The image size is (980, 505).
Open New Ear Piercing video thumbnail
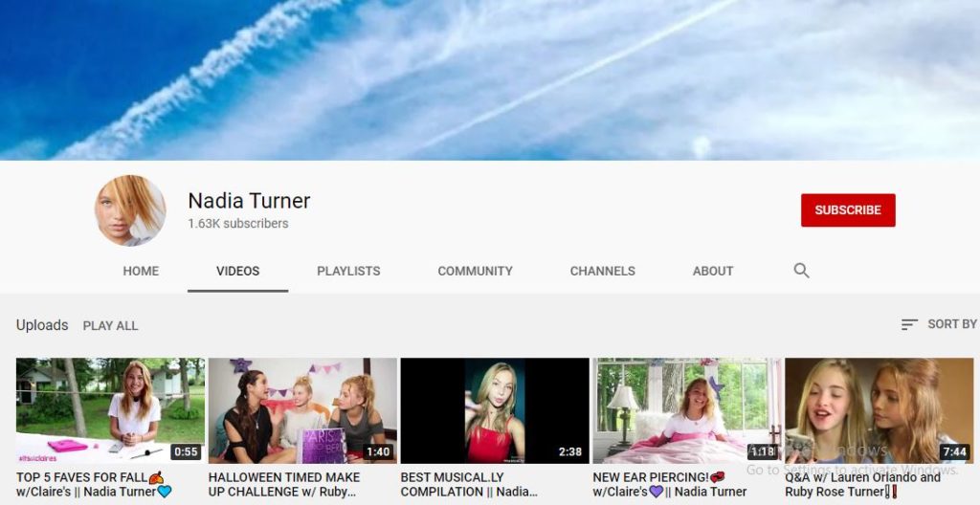point(687,410)
